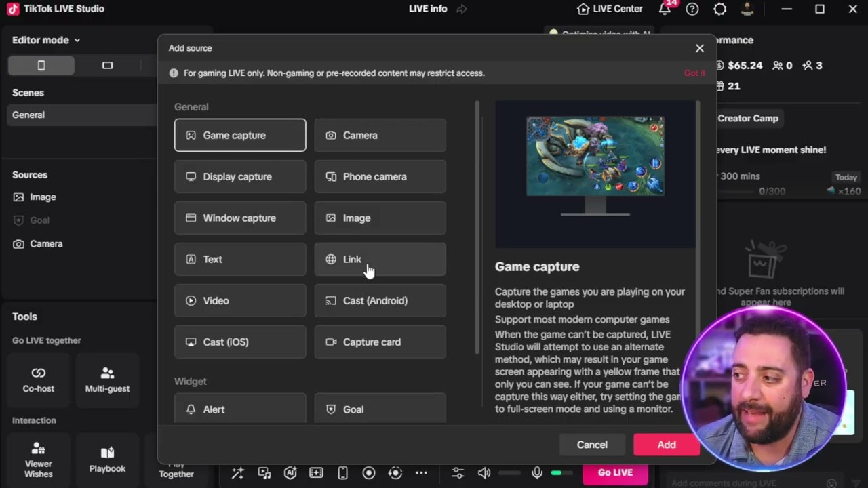
Task: Switch to portrait layout icon
Action: pos(41,65)
